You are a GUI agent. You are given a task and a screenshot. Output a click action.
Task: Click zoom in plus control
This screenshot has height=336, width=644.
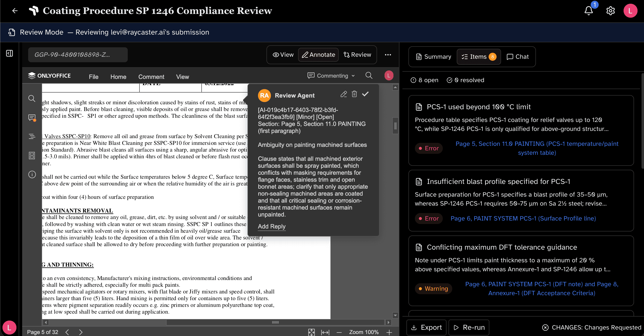pos(389,332)
